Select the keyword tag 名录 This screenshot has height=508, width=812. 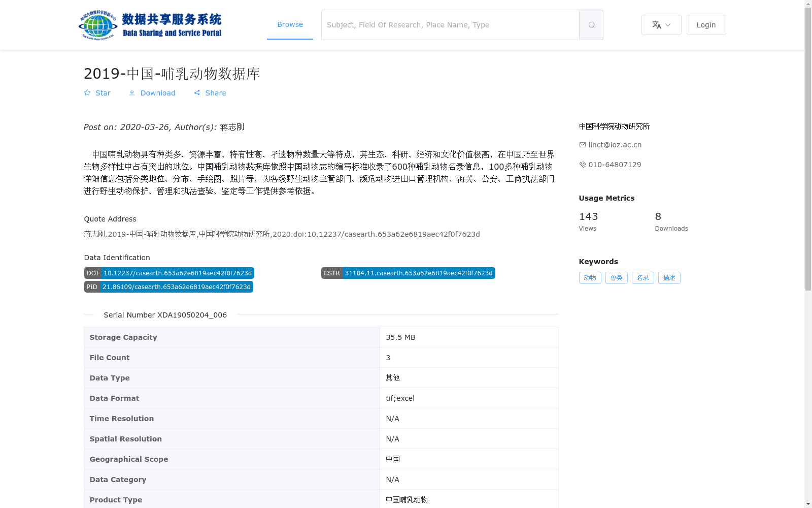642,278
